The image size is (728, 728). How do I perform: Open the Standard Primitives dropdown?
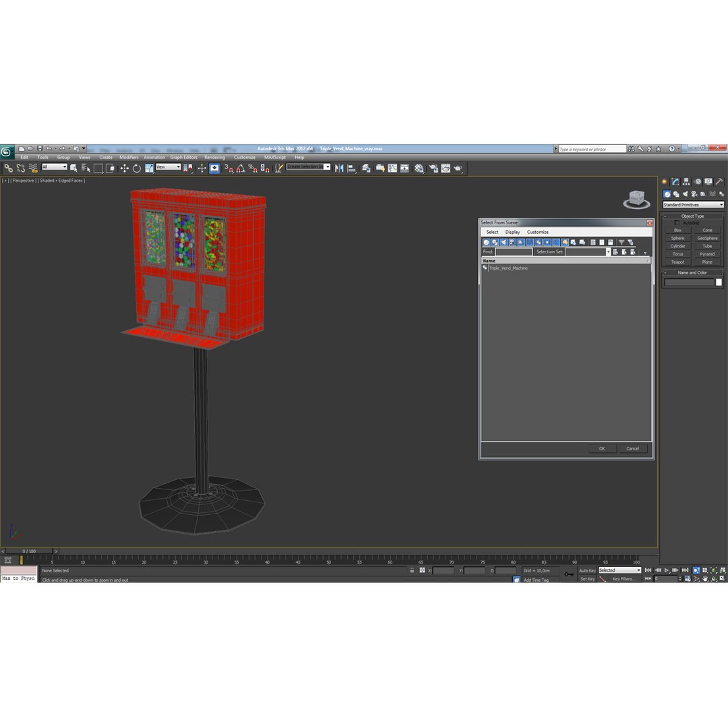(x=693, y=204)
